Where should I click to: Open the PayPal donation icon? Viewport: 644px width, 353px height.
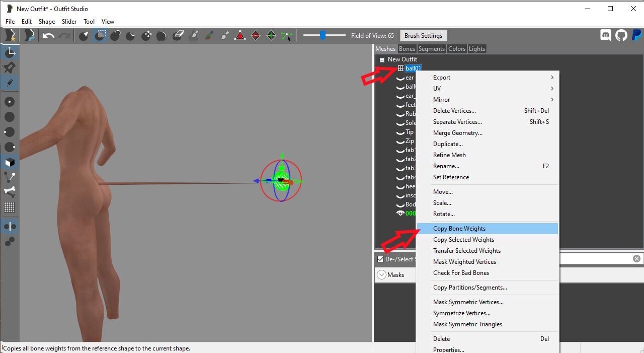[x=636, y=35]
